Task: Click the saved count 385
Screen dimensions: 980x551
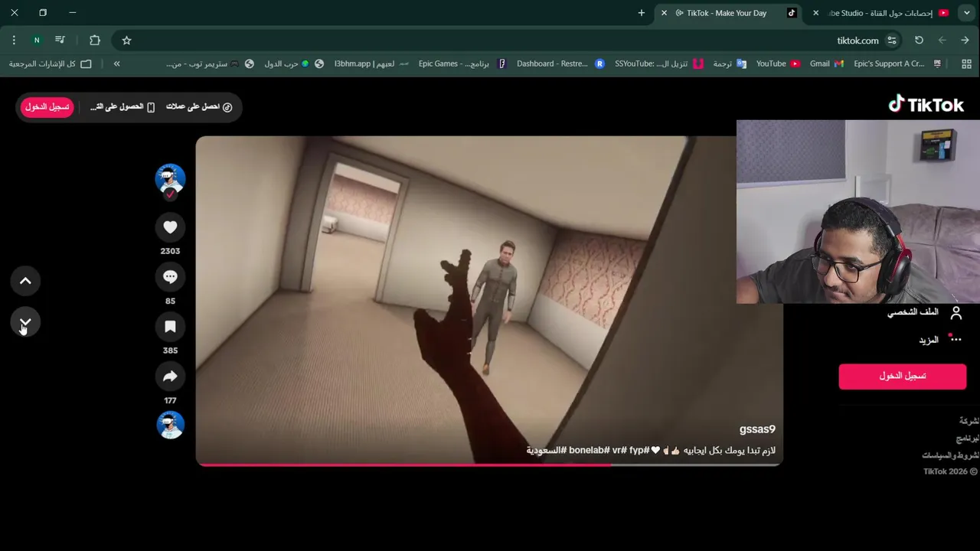Action: (170, 350)
